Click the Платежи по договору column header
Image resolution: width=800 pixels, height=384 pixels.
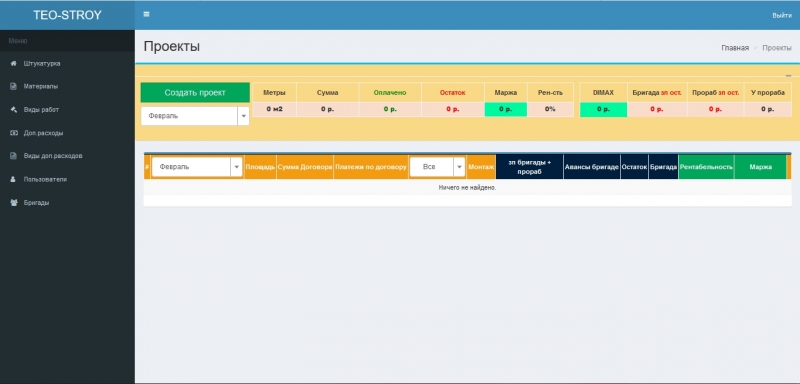(371, 167)
